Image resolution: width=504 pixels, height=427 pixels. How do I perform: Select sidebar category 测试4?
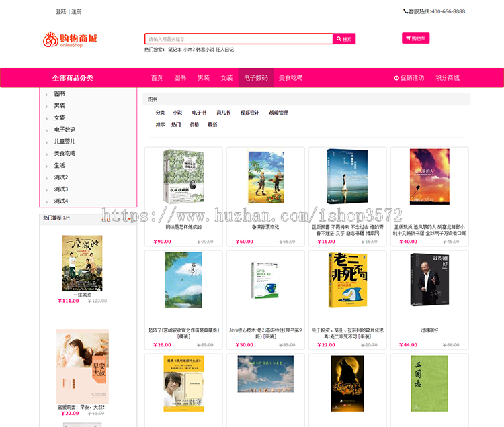click(x=61, y=201)
